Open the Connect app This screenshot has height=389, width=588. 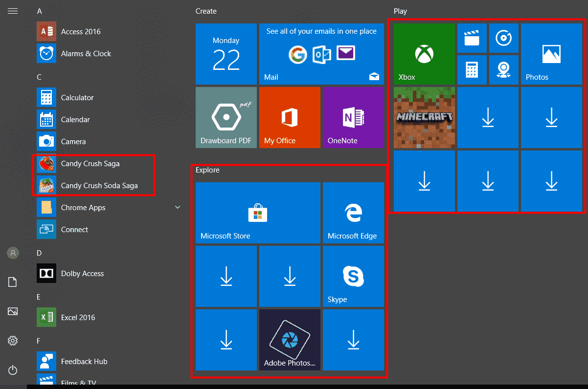[x=109, y=229]
